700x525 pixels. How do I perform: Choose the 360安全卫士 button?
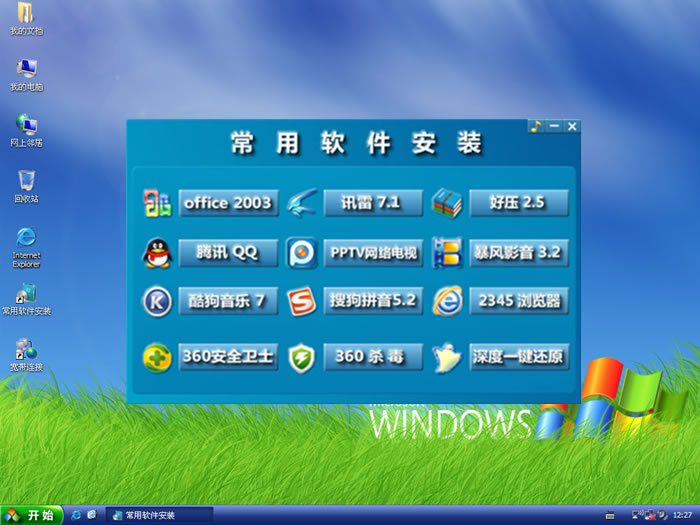pyautogui.click(x=229, y=357)
